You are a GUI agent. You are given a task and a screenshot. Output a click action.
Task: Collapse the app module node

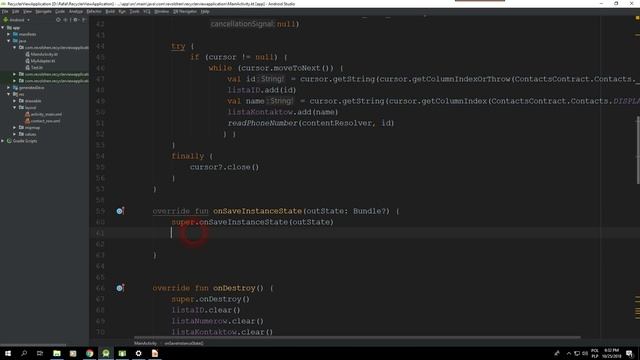(x=3, y=28)
